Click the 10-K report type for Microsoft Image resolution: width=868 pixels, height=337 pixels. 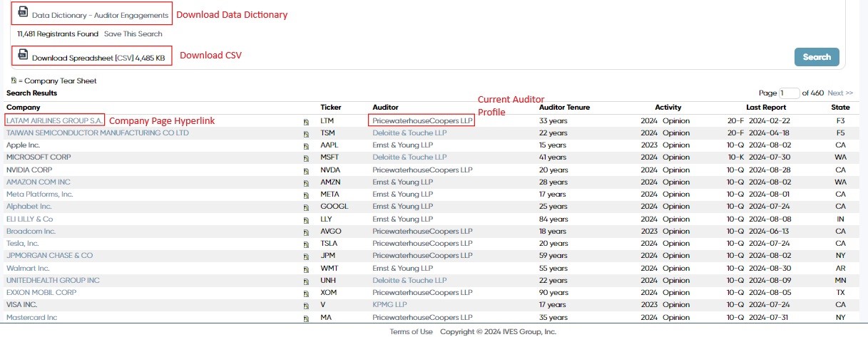pyautogui.click(x=735, y=157)
